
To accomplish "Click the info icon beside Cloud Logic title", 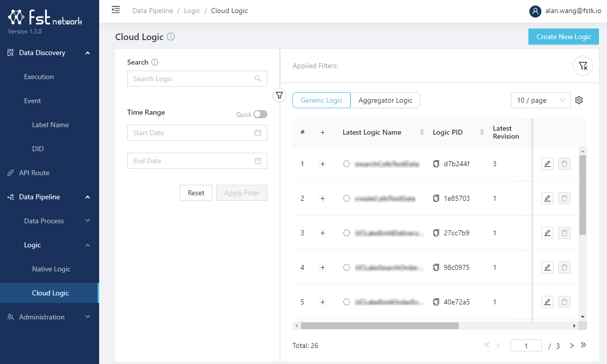I will pyautogui.click(x=171, y=37).
